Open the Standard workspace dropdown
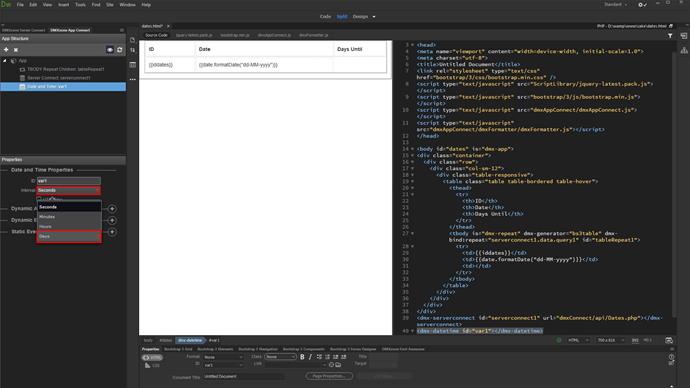Image resolution: width=690 pixels, height=388 pixels. click(615, 5)
